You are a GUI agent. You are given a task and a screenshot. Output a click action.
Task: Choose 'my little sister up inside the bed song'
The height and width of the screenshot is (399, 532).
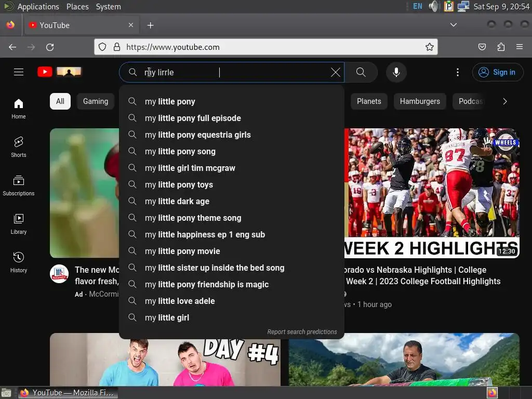pos(232,268)
